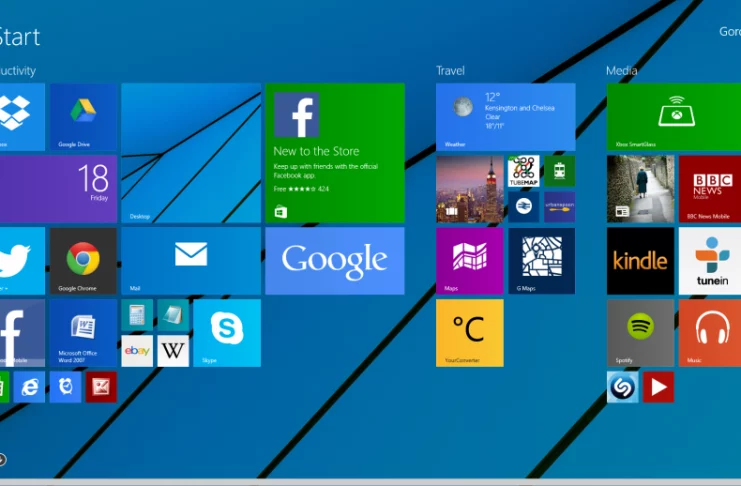Launch the Kindle tile
The width and height of the screenshot is (741, 486).
[x=640, y=261]
